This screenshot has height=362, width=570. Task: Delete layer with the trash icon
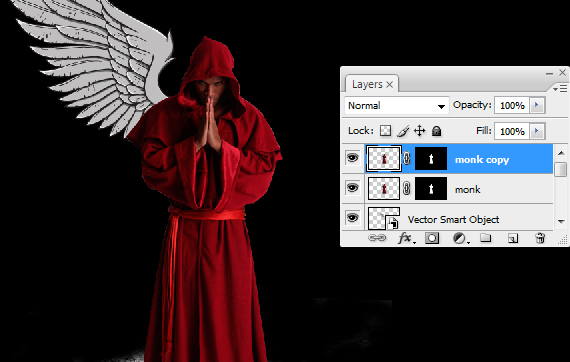[540, 238]
